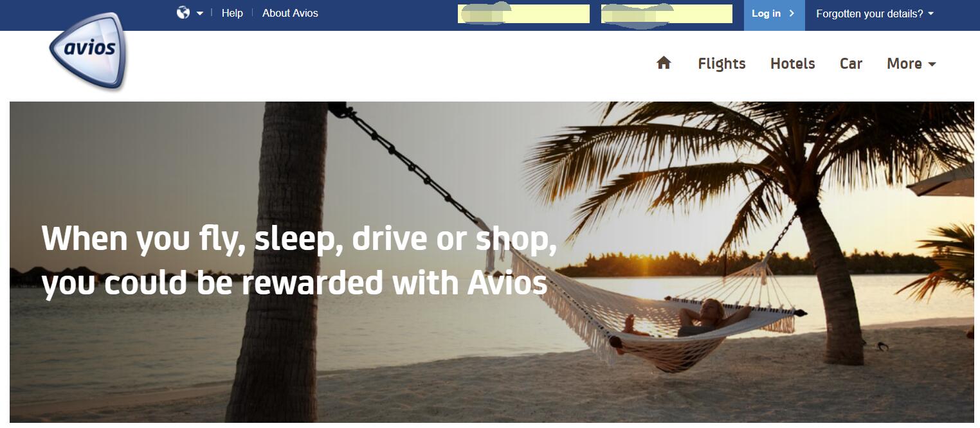This screenshot has height=428, width=980.
Task: Click the Avios shield logo
Action: (x=88, y=50)
